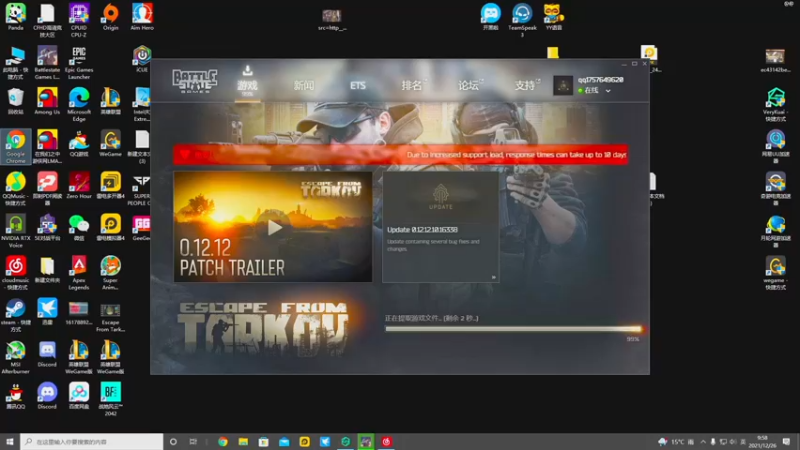
Task: Expand the online status dropdown
Action: (608, 91)
